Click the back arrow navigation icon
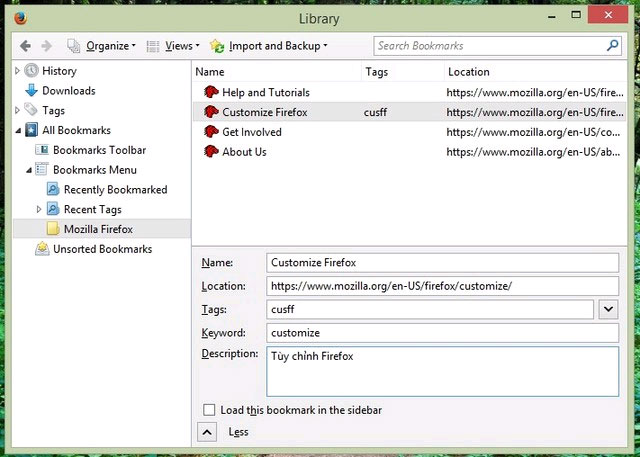The image size is (640, 457). pyautogui.click(x=25, y=46)
